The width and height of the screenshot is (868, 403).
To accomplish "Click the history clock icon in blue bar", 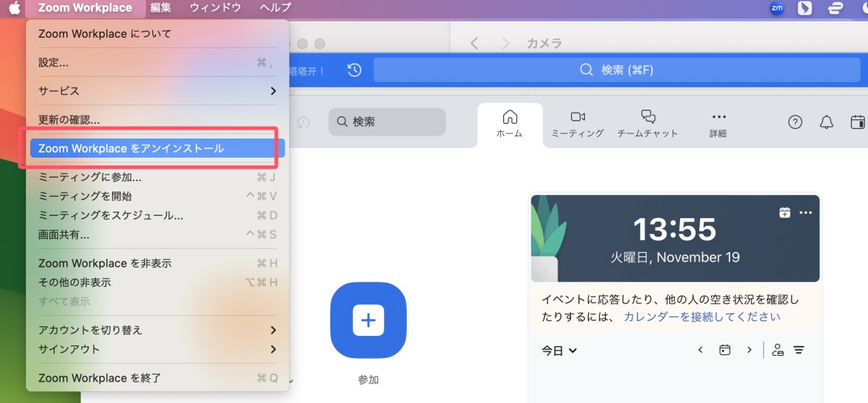I will pyautogui.click(x=354, y=70).
